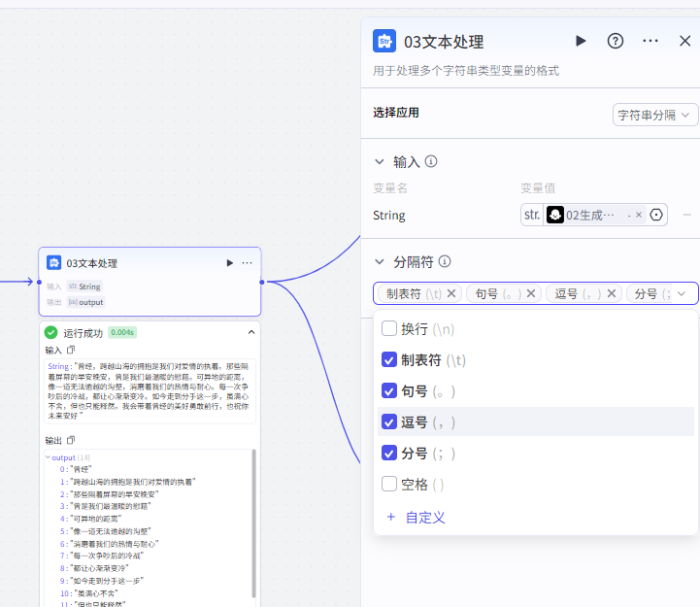Screen dimensions: 700x607
Task: Select the String variable on canvas node
Action: 84,287
